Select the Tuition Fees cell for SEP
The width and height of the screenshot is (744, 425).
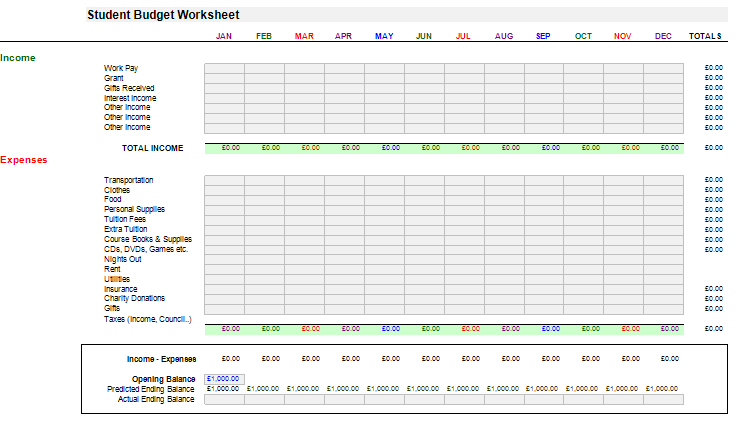coord(544,219)
